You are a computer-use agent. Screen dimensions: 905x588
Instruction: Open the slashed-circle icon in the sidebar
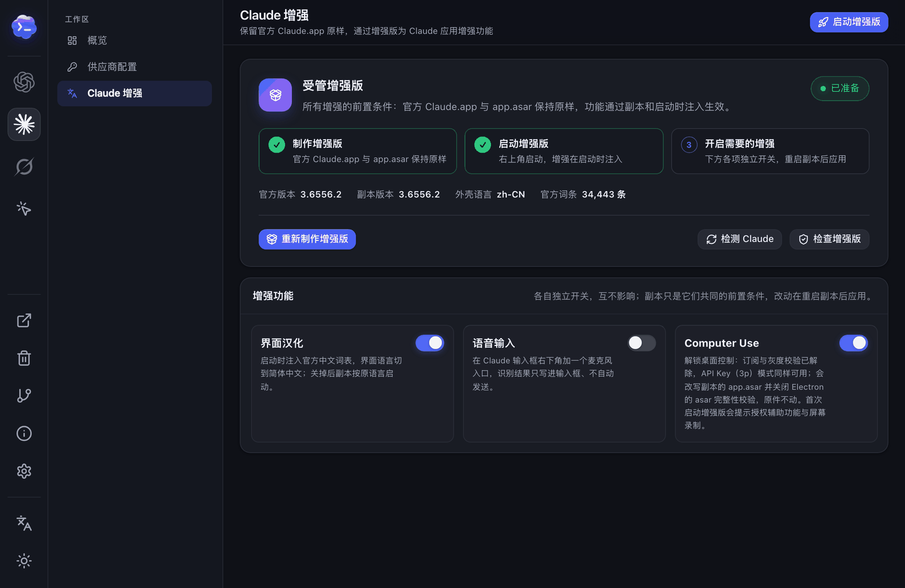pos(24,167)
